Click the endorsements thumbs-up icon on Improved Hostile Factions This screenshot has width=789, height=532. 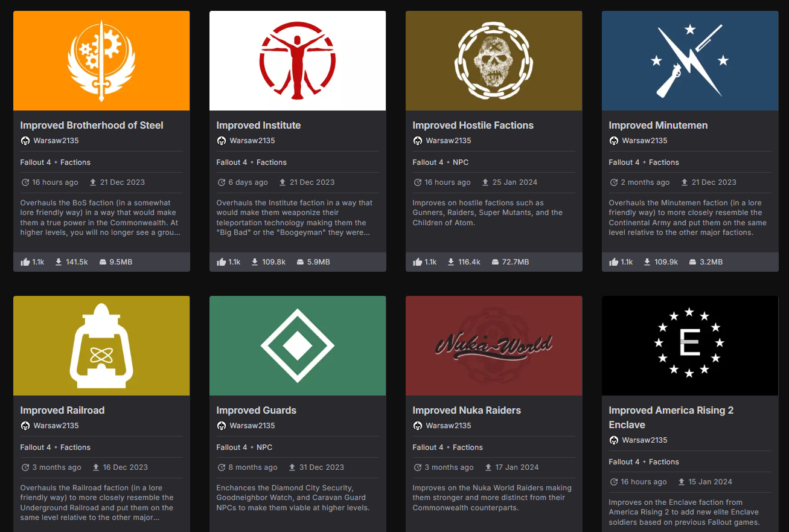click(417, 262)
